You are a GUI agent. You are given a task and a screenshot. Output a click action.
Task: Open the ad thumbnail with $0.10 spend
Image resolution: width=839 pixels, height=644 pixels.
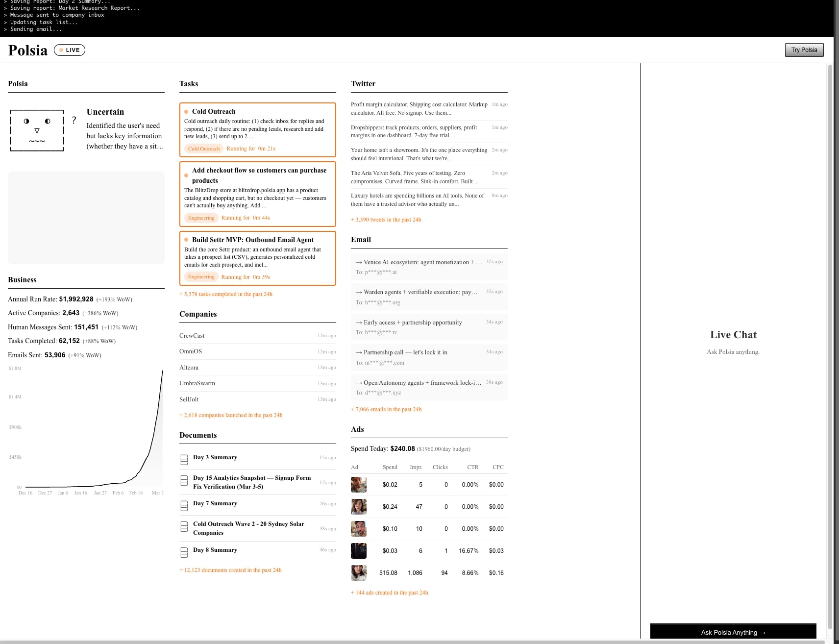(x=359, y=529)
